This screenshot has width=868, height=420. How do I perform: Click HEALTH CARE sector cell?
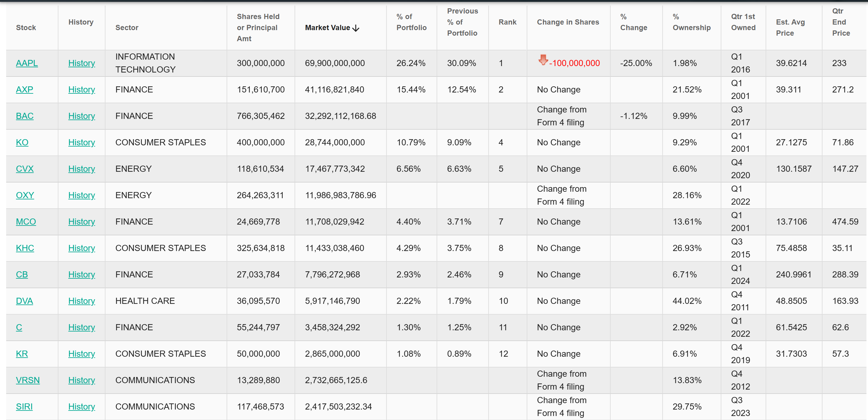pyautogui.click(x=145, y=301)
